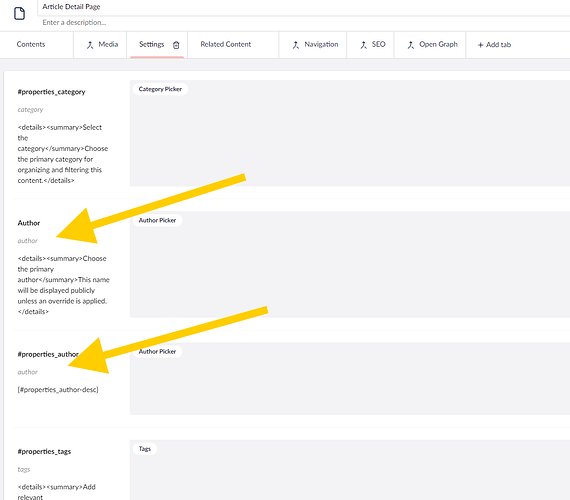This screenshot has width=570, height=500.
Task: Edit the Author property name label
Action: pos(29,223)
